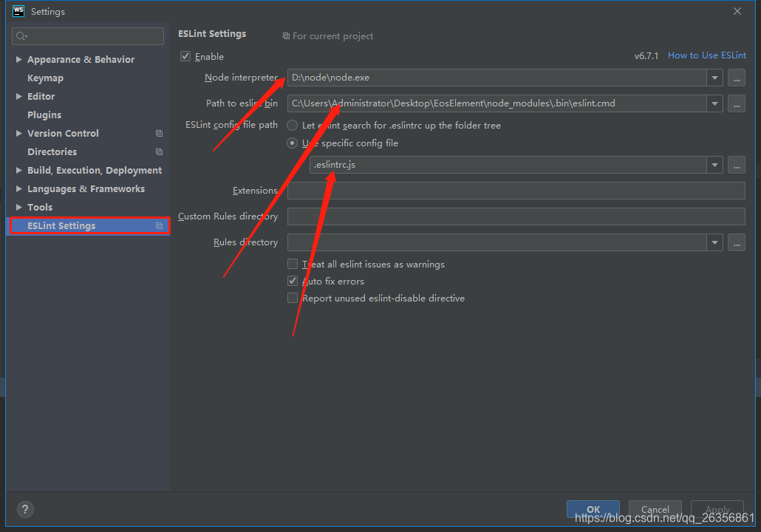Browse for the Node interpreter file

pyautogui.click(x=736, y=77)
